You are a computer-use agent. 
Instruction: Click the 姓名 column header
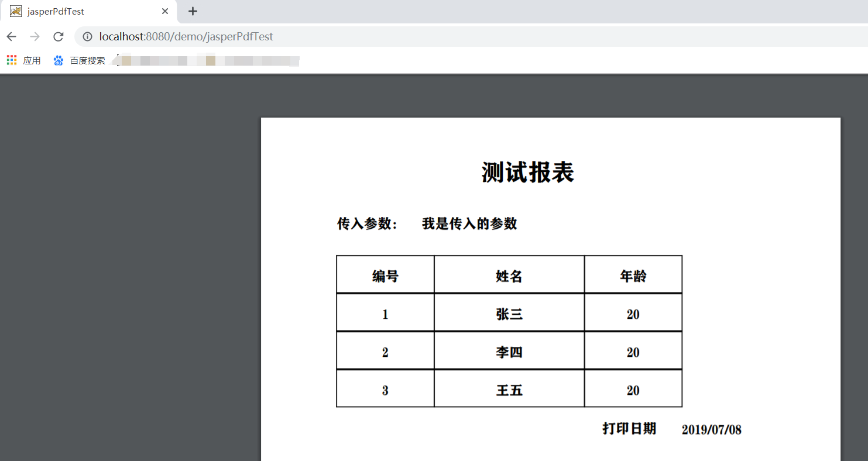pos(509,274)
